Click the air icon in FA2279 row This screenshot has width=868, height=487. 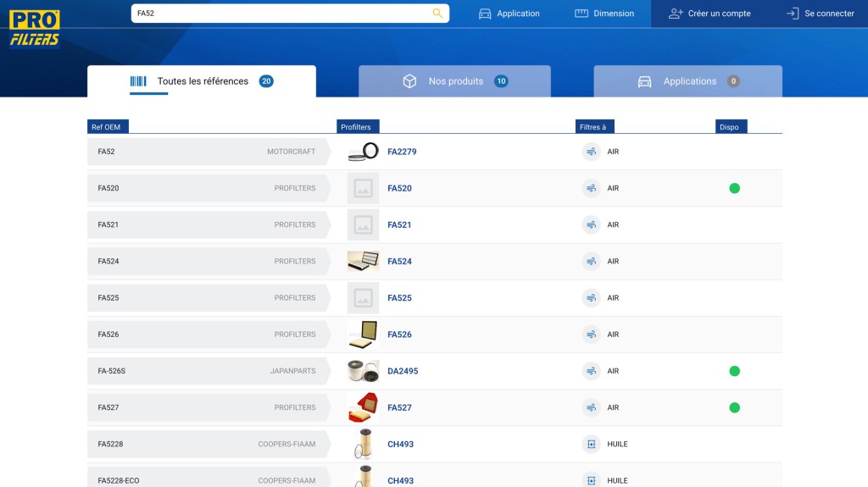tap(591, 152)
